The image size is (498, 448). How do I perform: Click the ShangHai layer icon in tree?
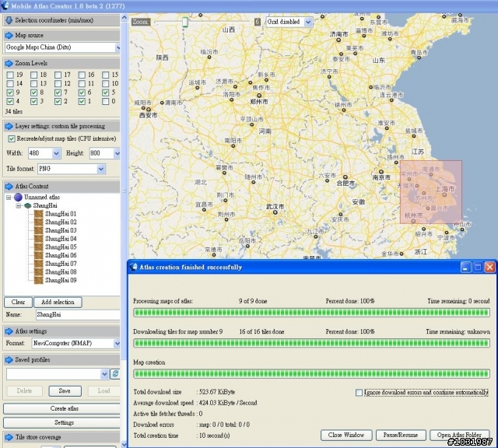28,206
